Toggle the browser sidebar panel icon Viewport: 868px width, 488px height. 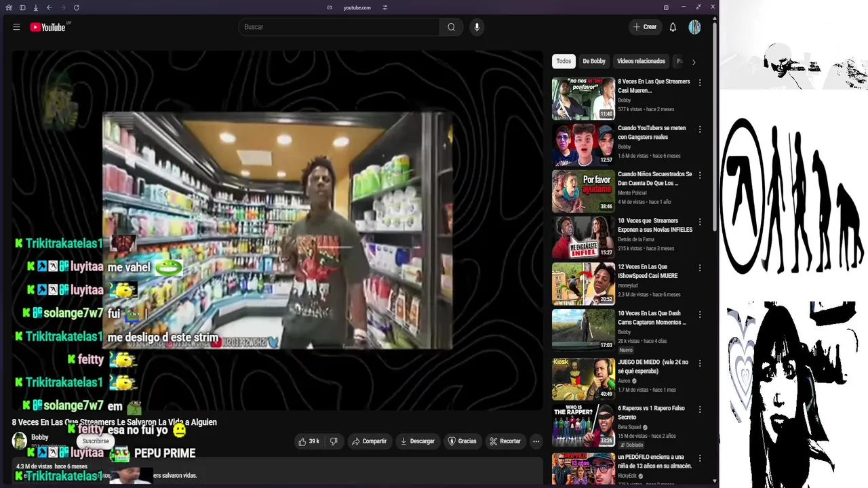coord(22,7)
